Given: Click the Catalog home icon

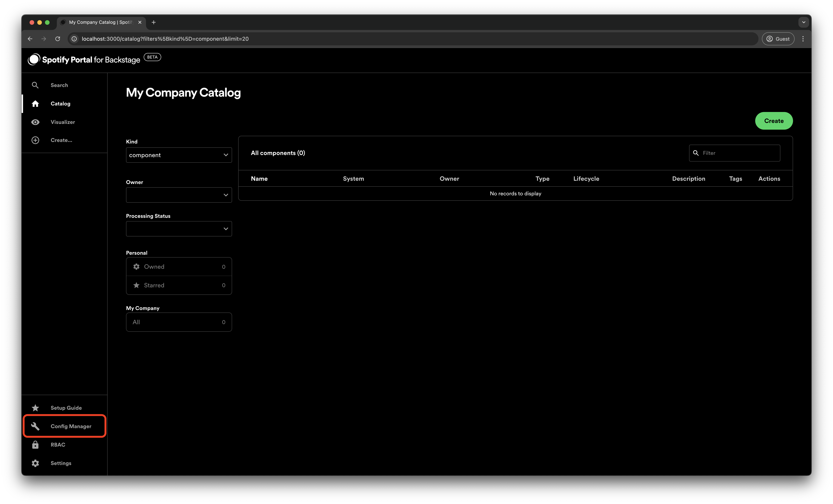Looking at the screenshot, I should pos(35,104).
